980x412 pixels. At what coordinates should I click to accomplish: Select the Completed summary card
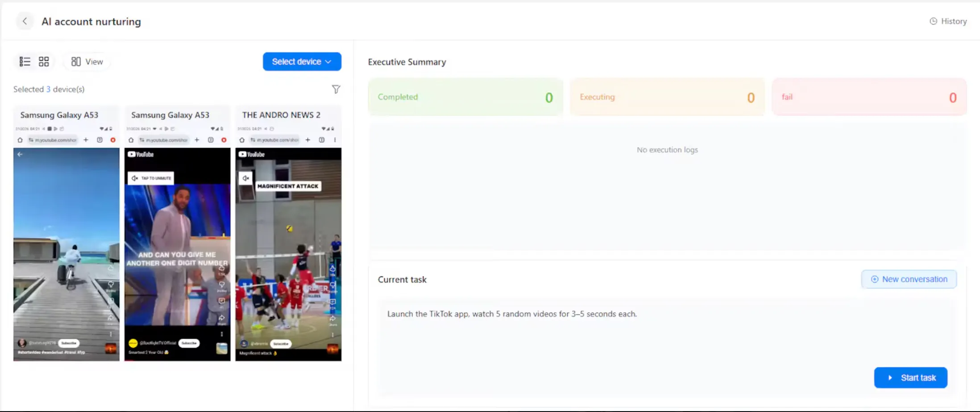pyautogui.click(x=465, y=97)
